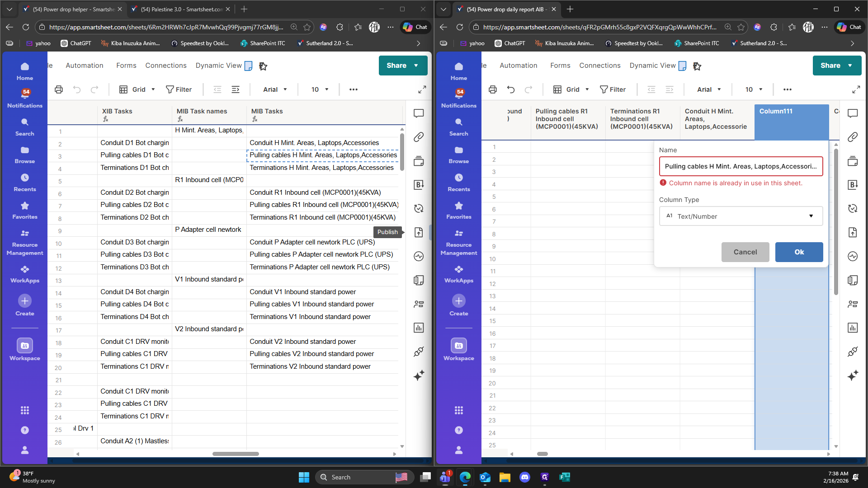
Task: Open Notifications in the left window sidebar
Action: tap(25, 98)
